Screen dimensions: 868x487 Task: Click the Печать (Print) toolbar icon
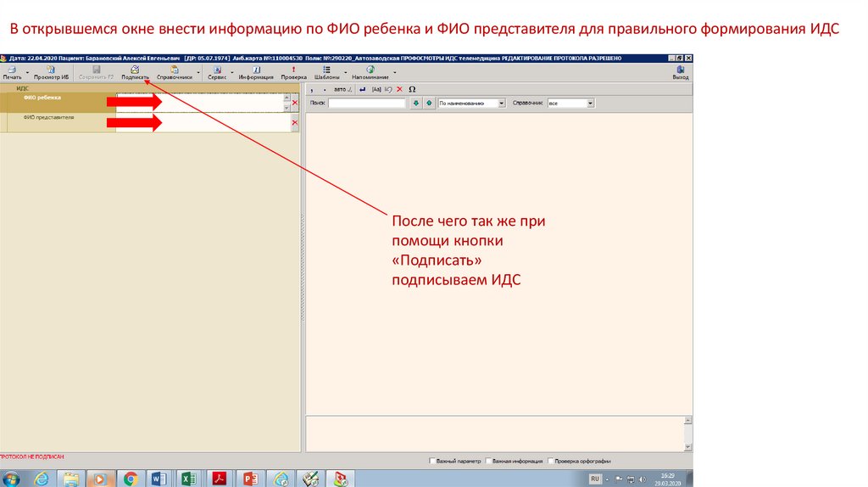tap(12, 71)
